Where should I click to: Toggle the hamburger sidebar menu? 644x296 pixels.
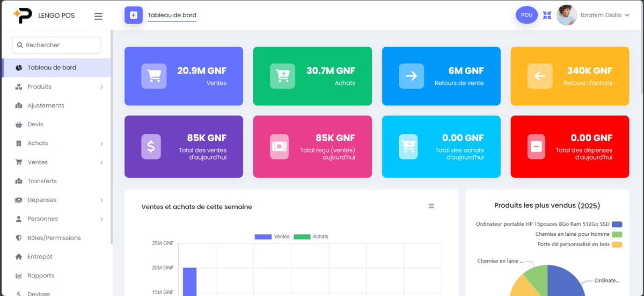coord(98,16)
